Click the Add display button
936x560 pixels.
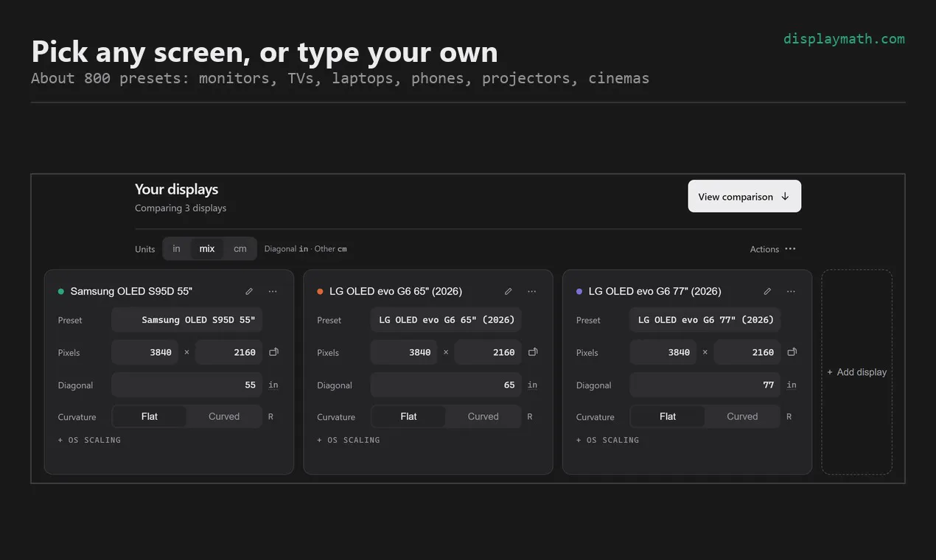click(x=856, y=372)
